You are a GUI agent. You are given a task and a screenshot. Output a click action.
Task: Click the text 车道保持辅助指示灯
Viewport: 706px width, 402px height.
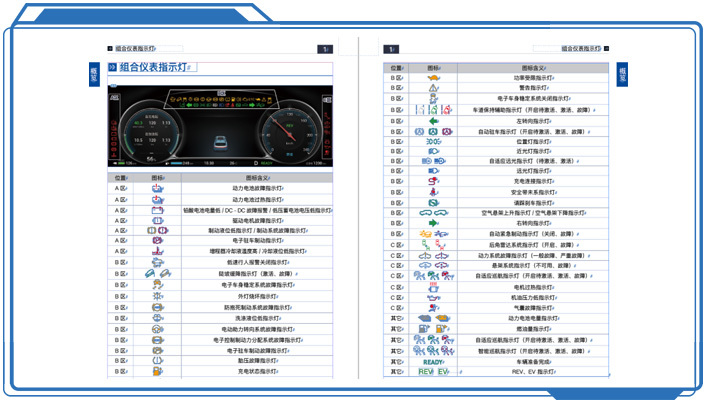click(499, 110)
